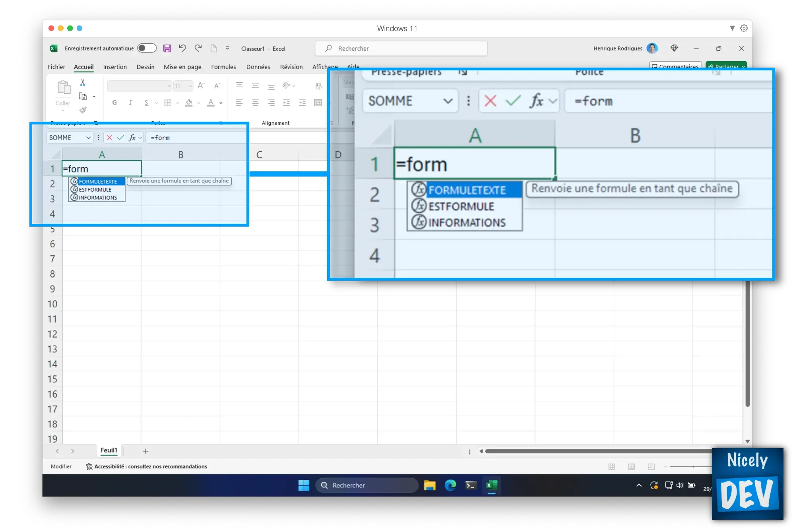Switch to the Formules ribbon tab
The width and height of the screenshot is (795, 532).
[x=223, y=67]
